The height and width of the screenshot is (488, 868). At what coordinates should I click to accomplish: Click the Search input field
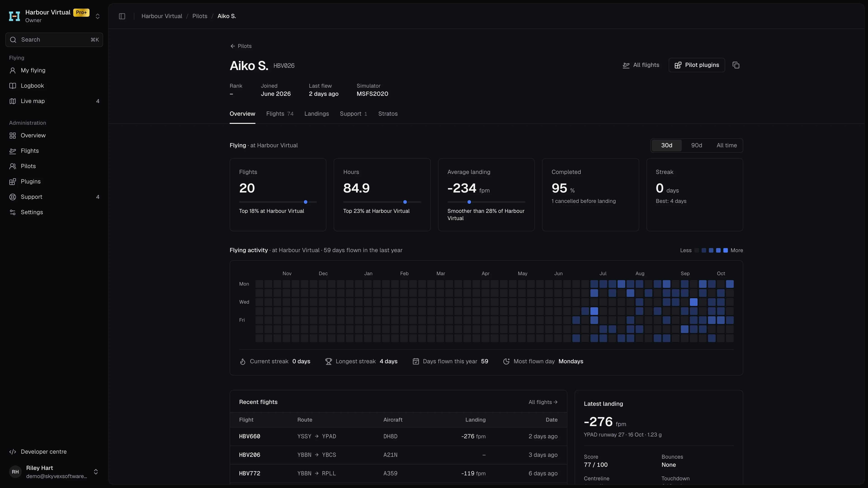click(54, 40)
